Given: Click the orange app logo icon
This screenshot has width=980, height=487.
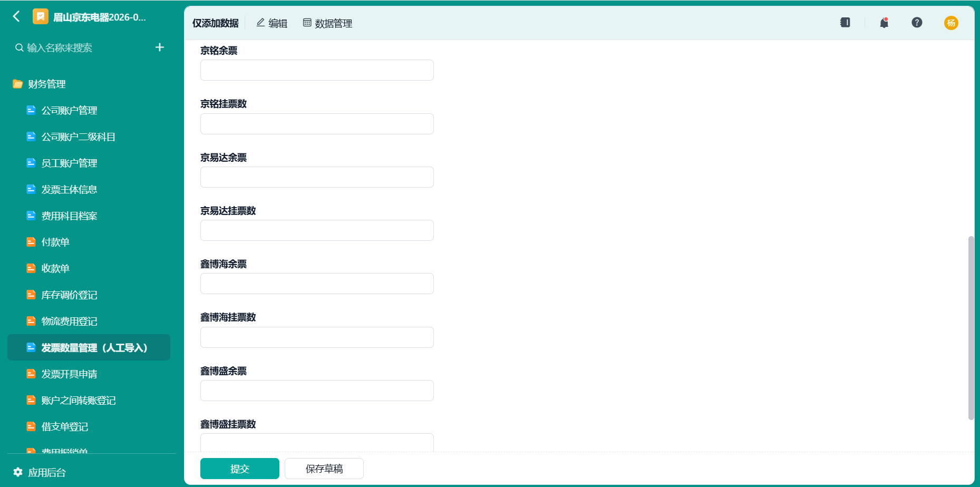Looking at the screenshot, I should tap(41, 17).
